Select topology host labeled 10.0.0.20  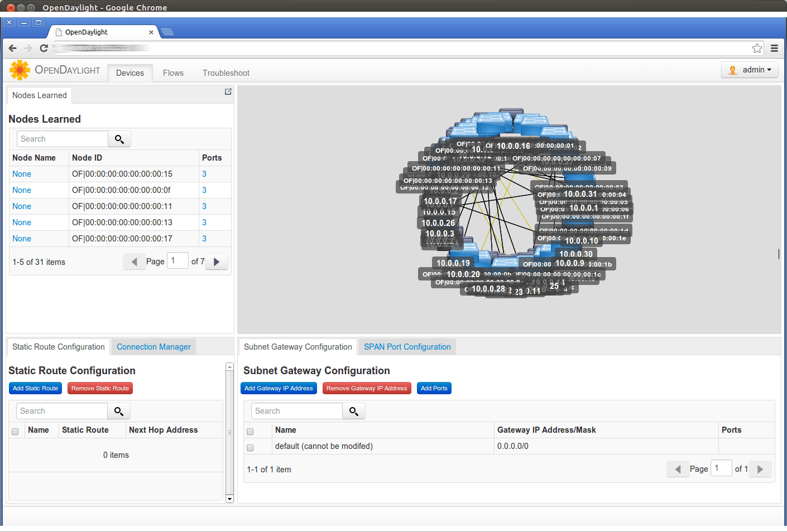pyautogui.click(x=463, y=274)
